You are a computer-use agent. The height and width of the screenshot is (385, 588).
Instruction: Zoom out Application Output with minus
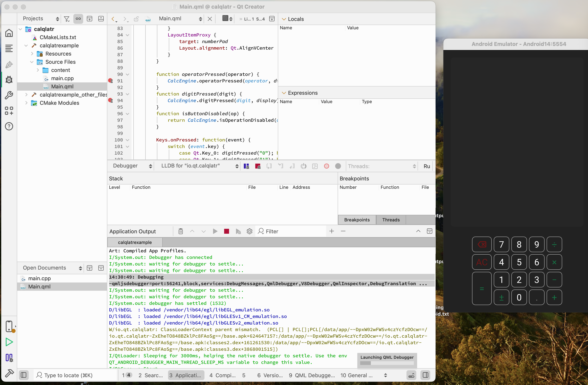343,231
